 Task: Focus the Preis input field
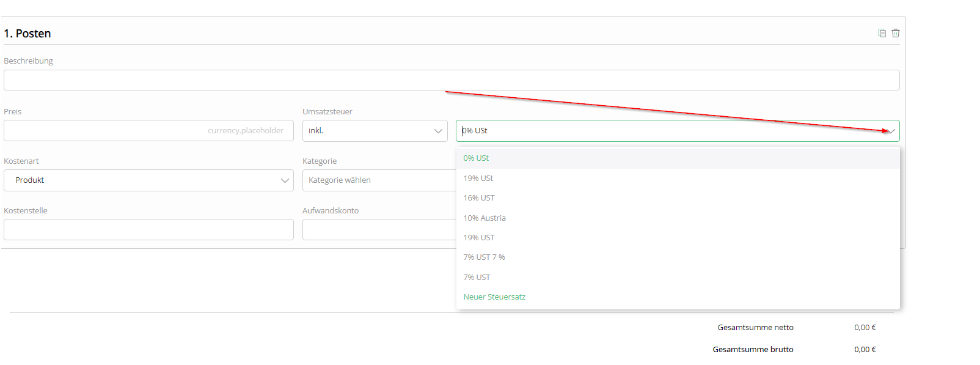148,131
